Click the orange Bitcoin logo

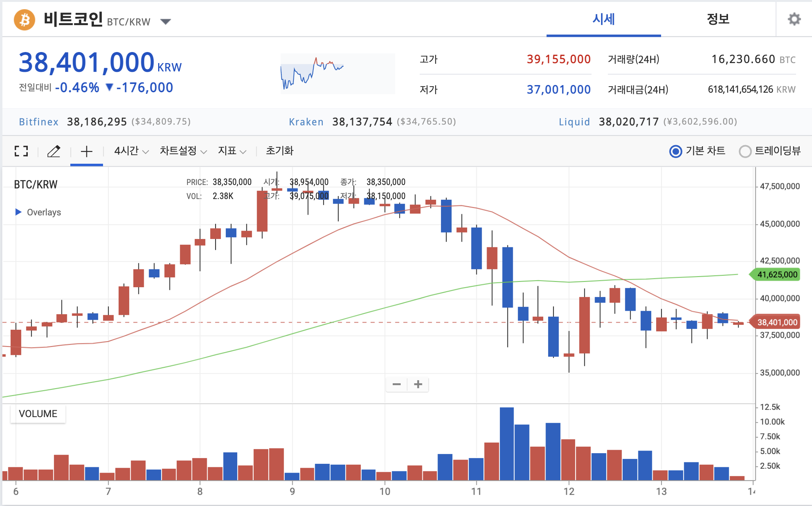pos(25,19)
